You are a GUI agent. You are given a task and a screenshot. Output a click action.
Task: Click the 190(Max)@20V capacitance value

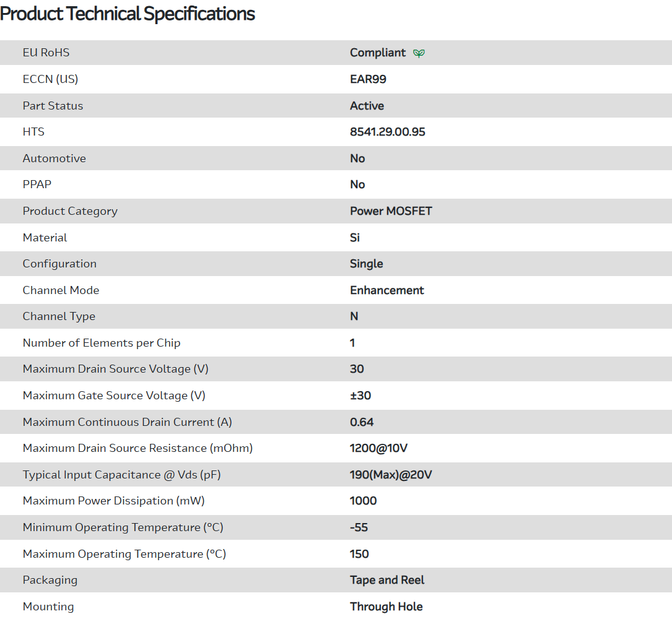click(x=391, y=475)
